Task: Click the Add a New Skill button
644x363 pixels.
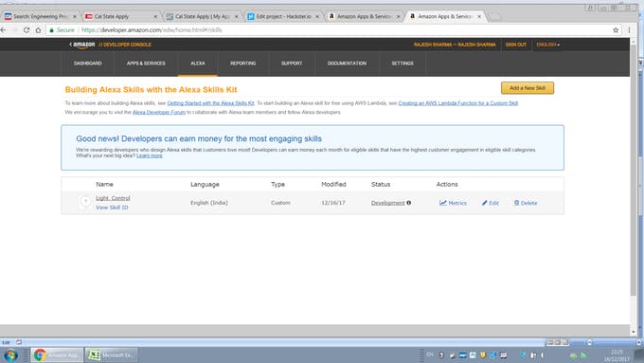Action: pyautogui.click(x=528, y=88)
